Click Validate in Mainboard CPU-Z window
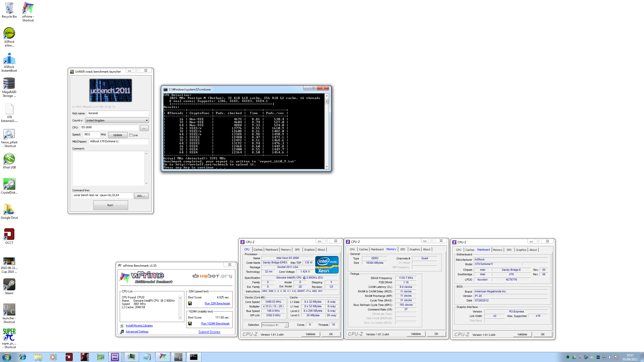This screenshot has width=644, height=362. click(x=522, y=334)
